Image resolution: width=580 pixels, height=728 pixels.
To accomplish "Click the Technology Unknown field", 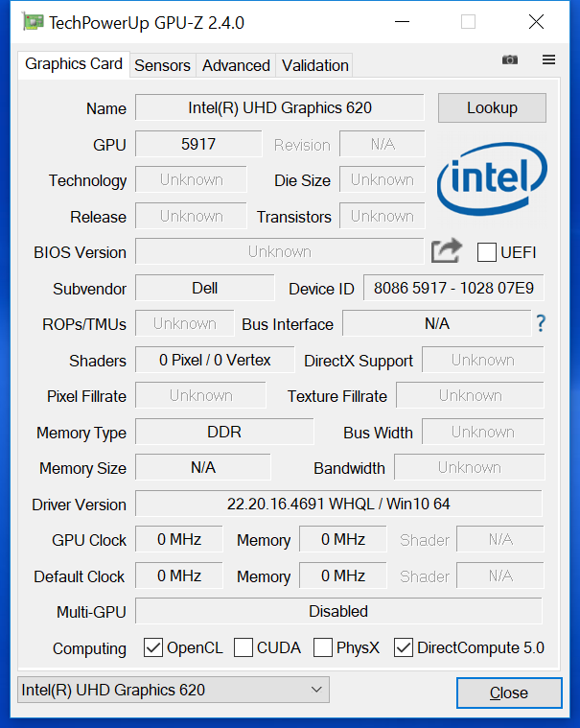I will [x=191, y=179].
